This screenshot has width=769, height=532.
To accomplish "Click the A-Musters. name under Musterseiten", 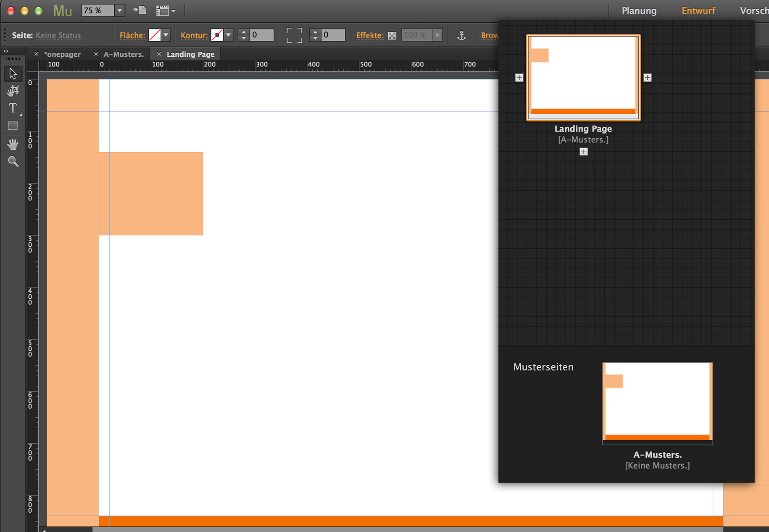I will tap(658, 455).
